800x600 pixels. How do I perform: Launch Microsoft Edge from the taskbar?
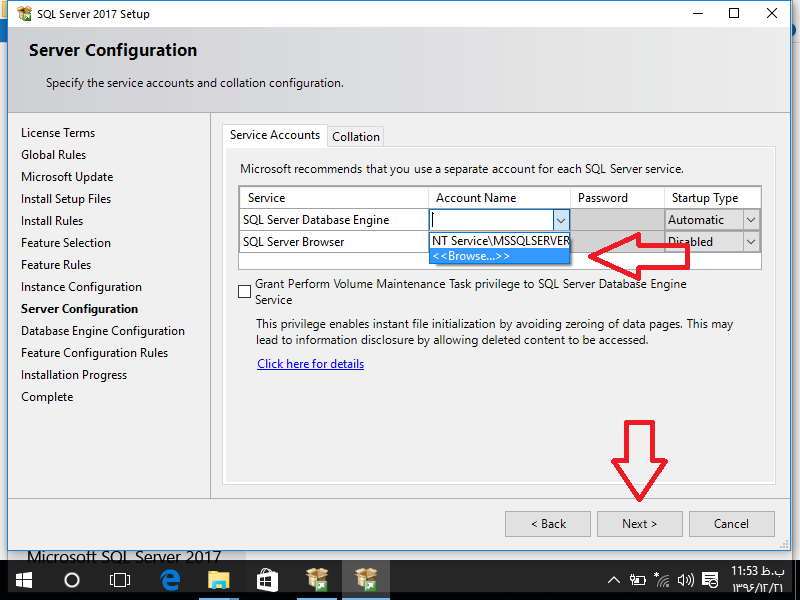[x=170, y=580]
